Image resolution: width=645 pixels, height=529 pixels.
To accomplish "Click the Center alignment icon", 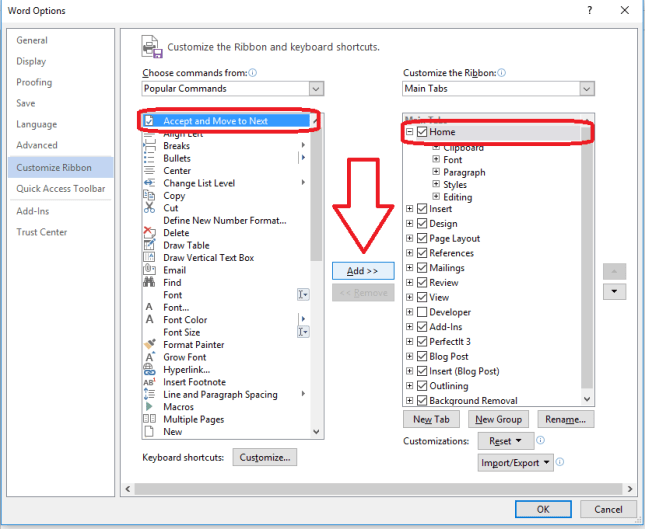I will 149,171.
